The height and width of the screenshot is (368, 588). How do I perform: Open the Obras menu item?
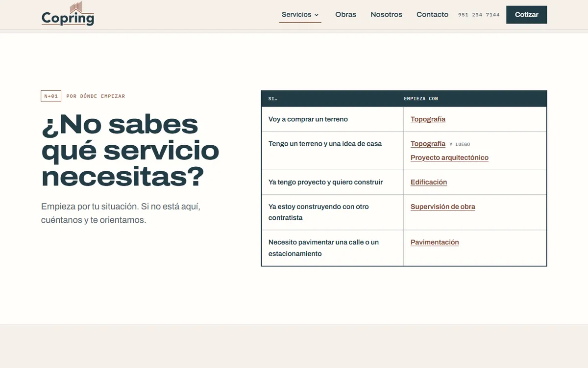point(346,15)
